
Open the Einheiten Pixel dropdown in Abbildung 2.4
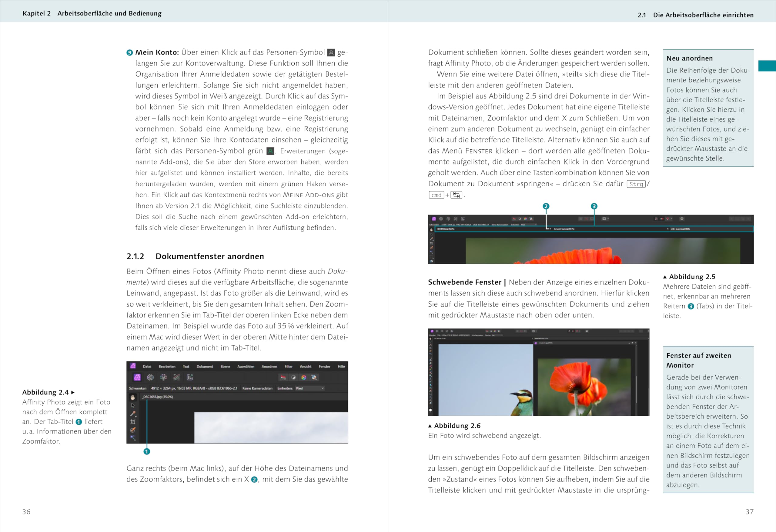click(x=310, y=388)
